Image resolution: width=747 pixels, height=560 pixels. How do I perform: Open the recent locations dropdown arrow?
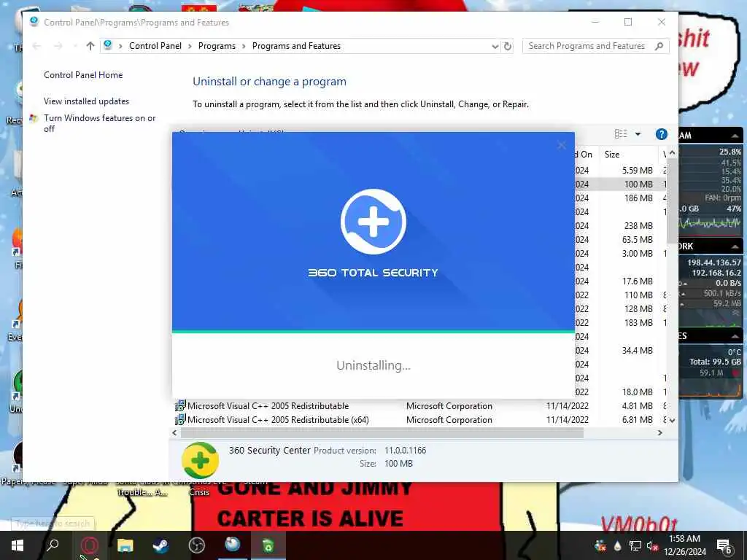[x=75, y=46]
